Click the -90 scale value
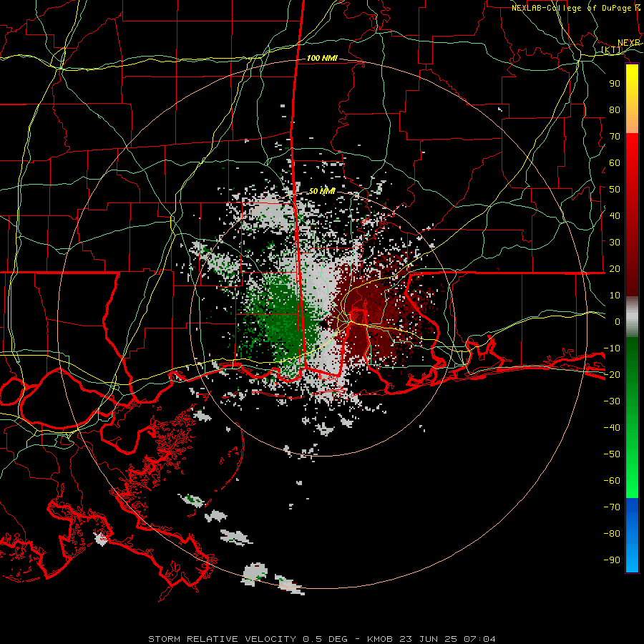This screenshot has width=644, height=644. click(x=612, y=560)
